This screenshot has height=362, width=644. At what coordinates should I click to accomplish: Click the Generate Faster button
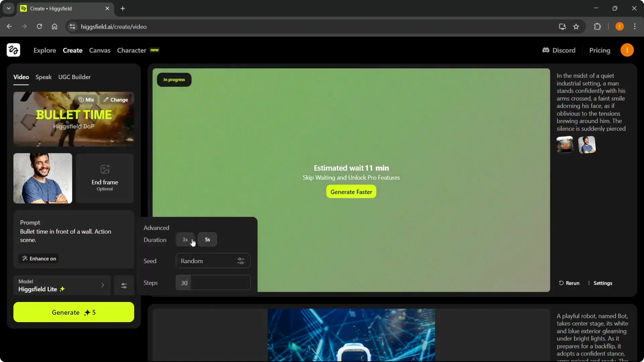click(351, 192)
